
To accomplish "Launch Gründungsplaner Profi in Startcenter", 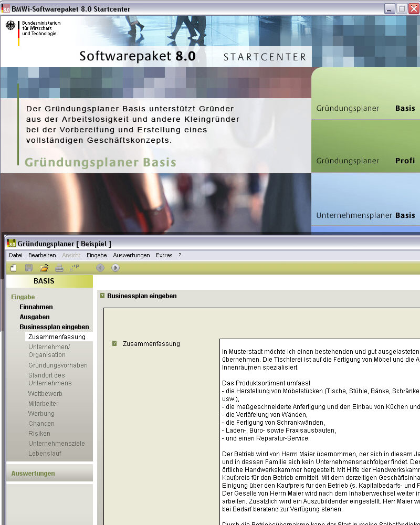I will 365,146.
